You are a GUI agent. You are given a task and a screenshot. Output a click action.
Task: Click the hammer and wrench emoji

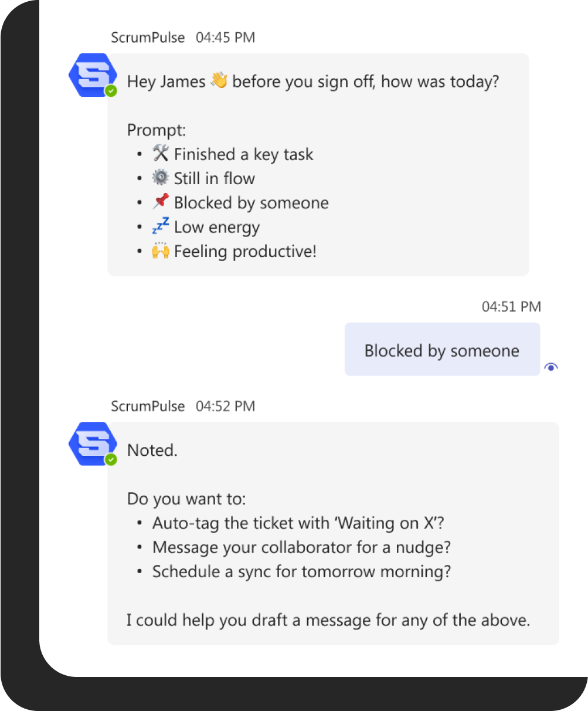coord(160,154)
